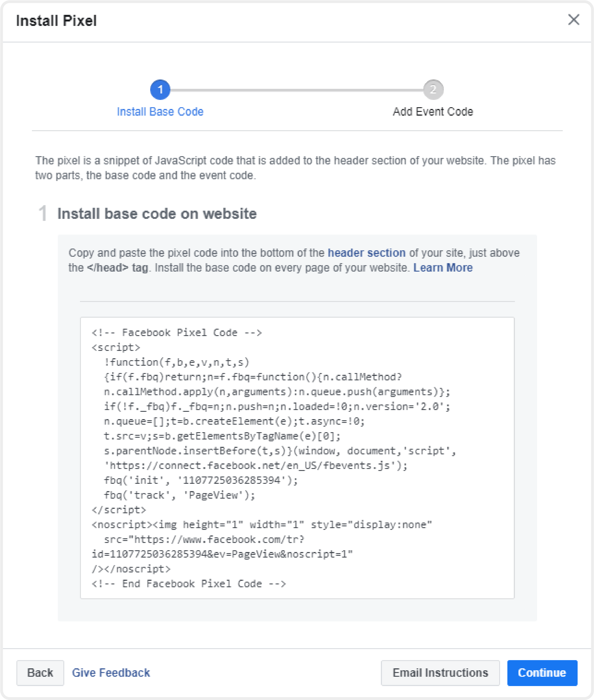Click the Facebook Pixel Code opening comment line
Image resolution: width=594 pixels, height=700 pixels.
tap(176, 333)
